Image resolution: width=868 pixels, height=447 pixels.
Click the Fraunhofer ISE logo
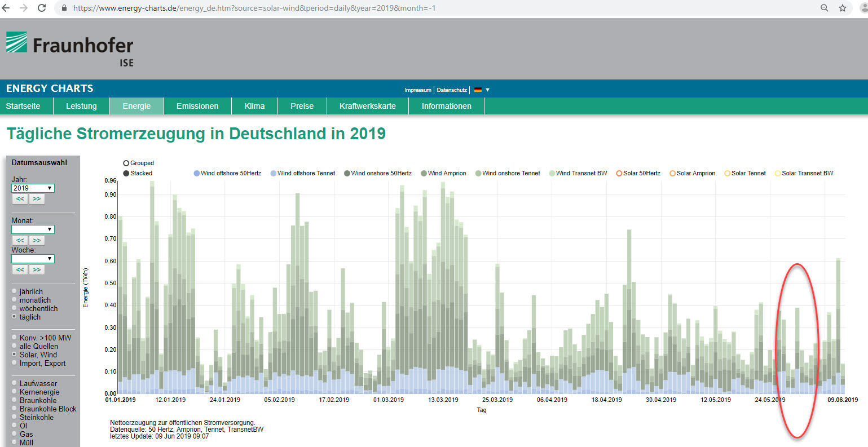(x=70, y=49)
